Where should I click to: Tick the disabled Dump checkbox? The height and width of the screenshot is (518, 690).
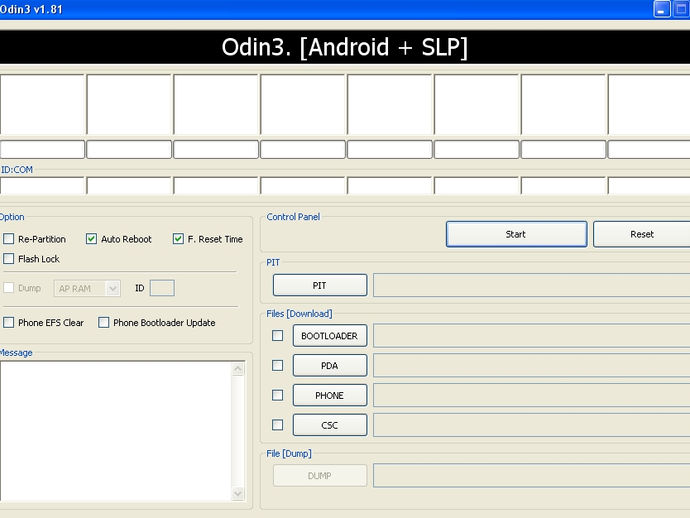8,288
